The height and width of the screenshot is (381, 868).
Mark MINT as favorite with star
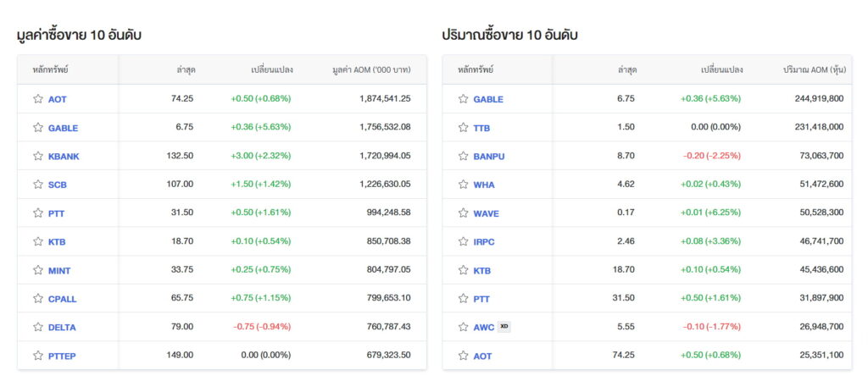(x=37, y=270)
